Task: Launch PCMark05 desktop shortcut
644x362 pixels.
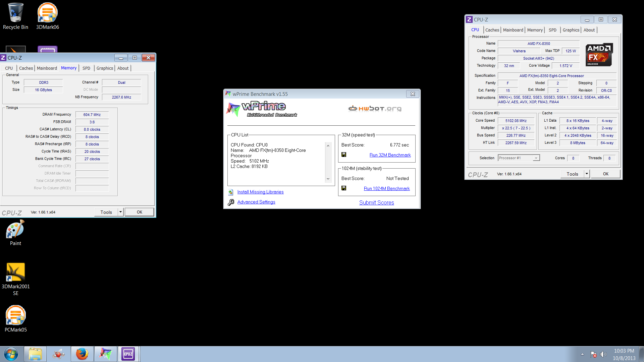Action: click(x=15, y=319)
